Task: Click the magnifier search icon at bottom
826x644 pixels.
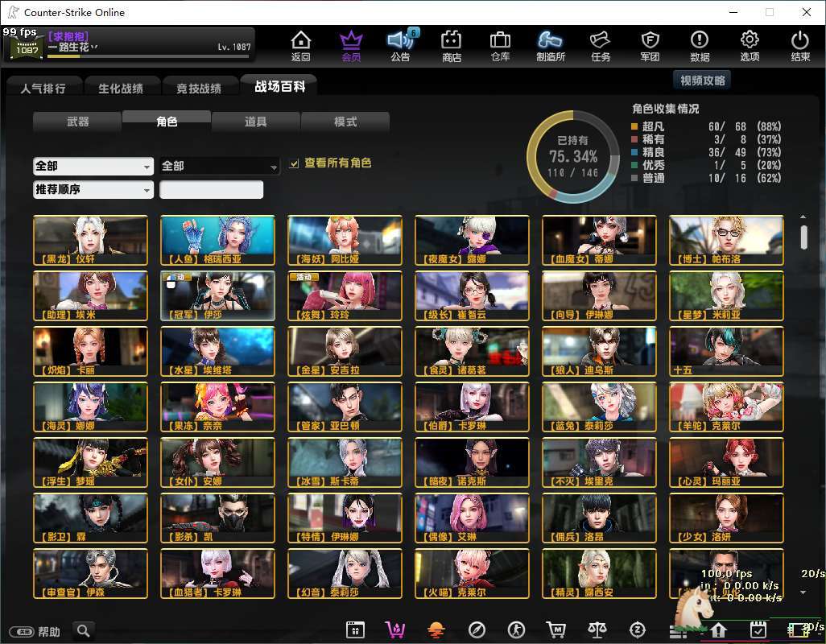Action: pos(83,630)
